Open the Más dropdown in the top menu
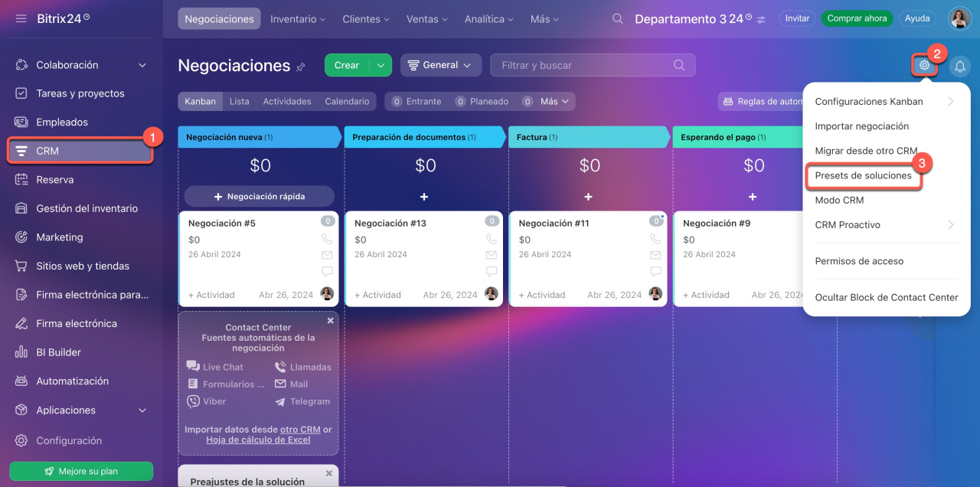 544,19
